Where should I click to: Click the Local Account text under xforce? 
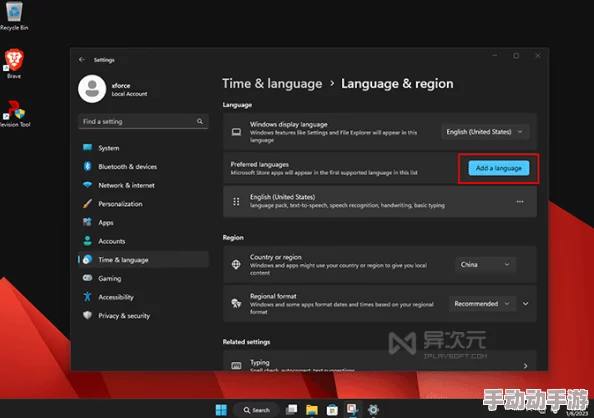coord(129,94)
